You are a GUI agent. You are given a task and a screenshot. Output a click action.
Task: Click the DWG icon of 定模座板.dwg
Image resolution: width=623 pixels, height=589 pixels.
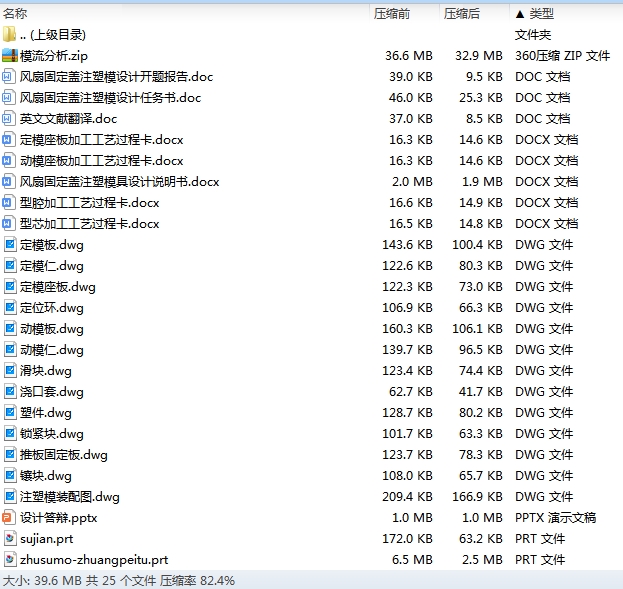pos(10,287)
